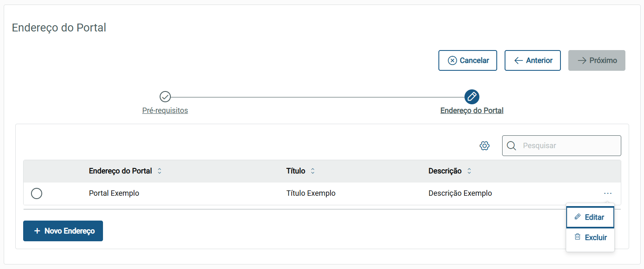The image size is (644, 269).
Task: Open the table settings gear icon
Action: (x=484, y=146)
